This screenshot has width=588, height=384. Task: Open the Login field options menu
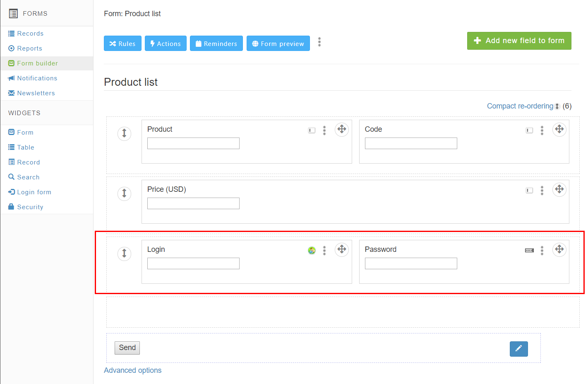click(324, 251)
